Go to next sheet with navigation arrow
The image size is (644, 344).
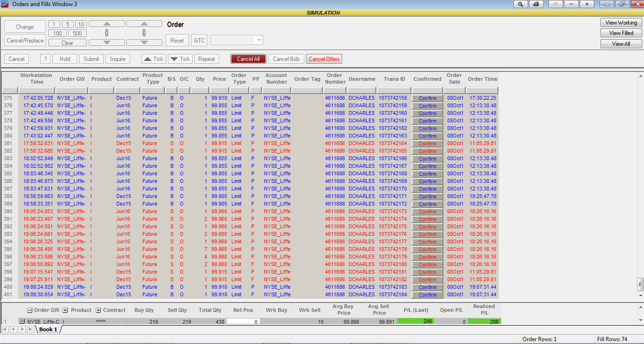coord(22,329)
